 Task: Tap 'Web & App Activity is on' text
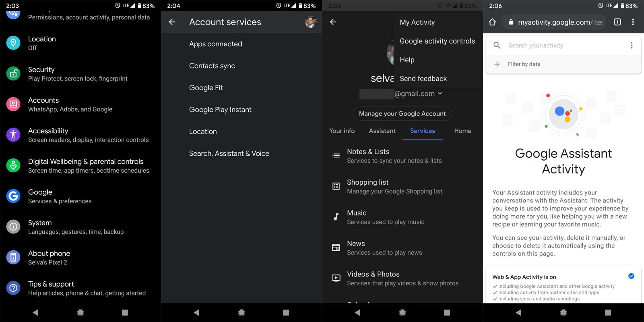[x=524, y=277]
